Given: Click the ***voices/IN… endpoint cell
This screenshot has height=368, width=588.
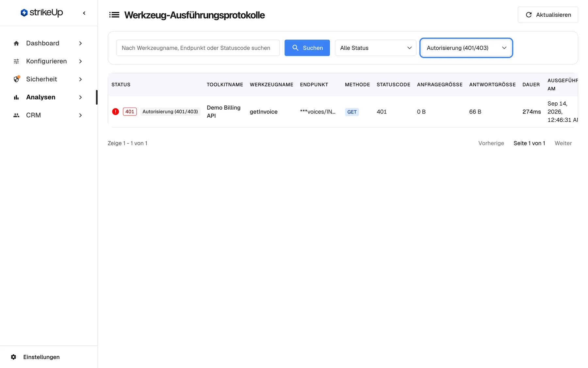Looking at the screenshot, I should [318, 112].
